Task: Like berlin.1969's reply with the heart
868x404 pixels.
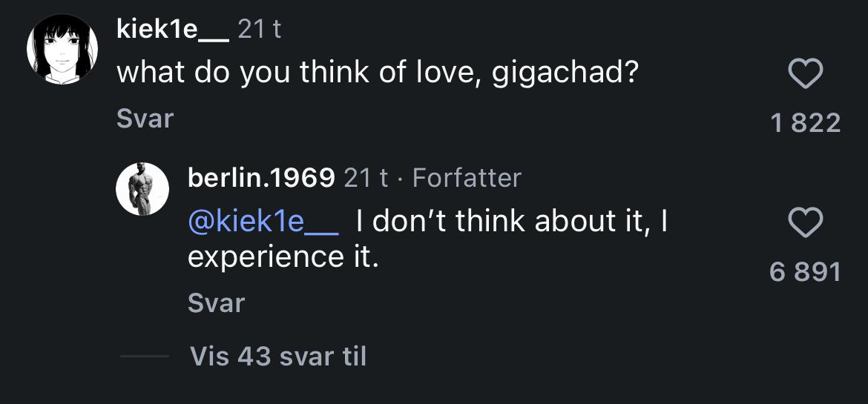Action: point(805,223)
